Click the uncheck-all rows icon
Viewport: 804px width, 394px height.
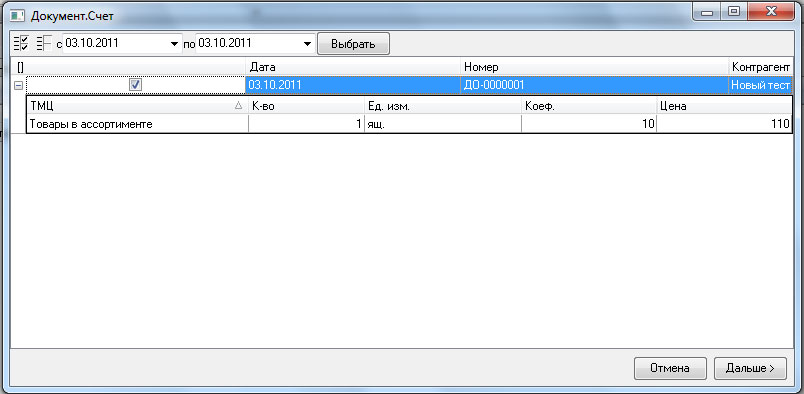44,44
